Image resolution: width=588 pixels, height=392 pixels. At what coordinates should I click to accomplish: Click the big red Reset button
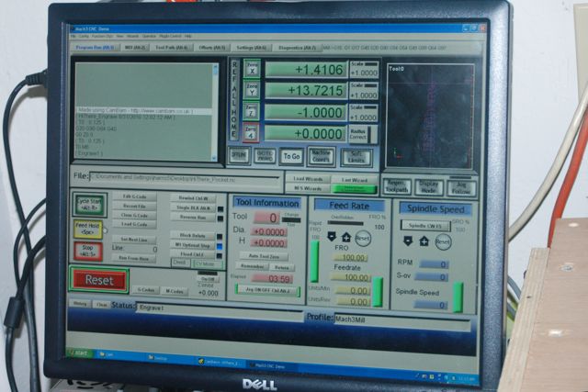[99, 280]
